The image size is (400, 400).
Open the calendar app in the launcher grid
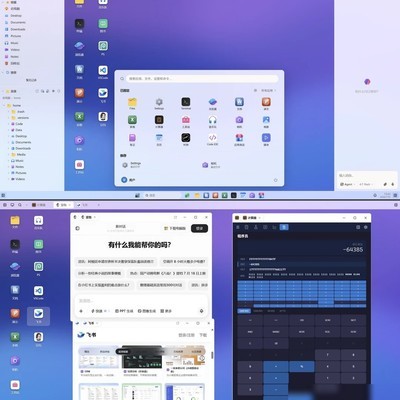pyautogui.click(x=159, y=138)
